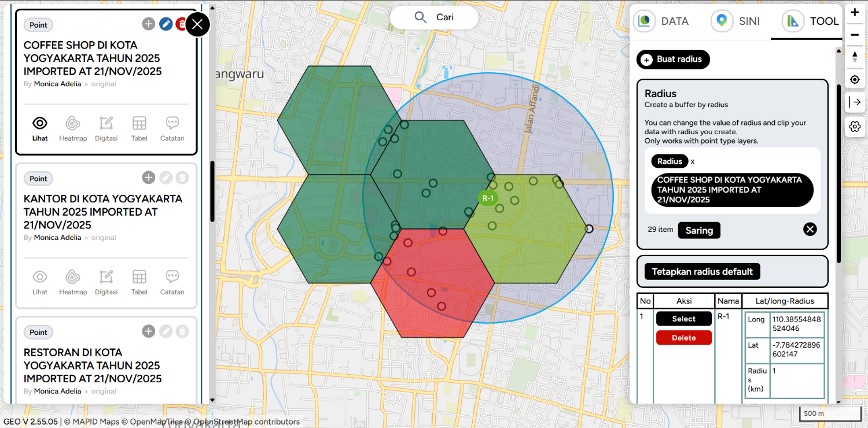
Task: Open Heatmap for the Coffee Shop layer
Action: tap(73, 128)
